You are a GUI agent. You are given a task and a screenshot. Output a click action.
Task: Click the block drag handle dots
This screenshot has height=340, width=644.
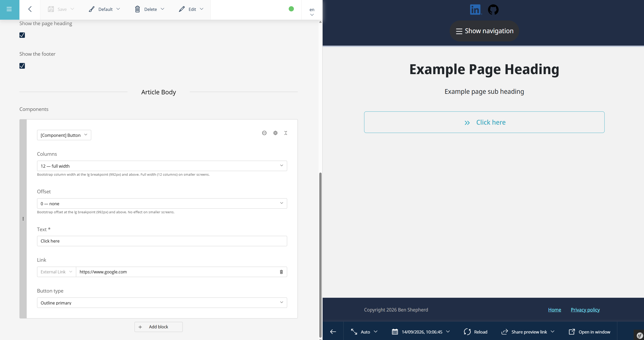23,219
